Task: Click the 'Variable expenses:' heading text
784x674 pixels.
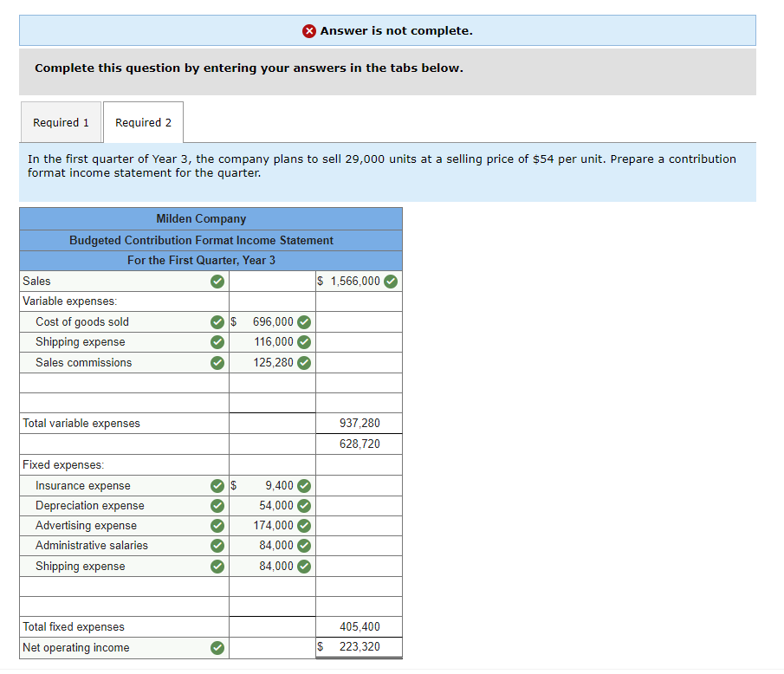Action: pos(69,301)
